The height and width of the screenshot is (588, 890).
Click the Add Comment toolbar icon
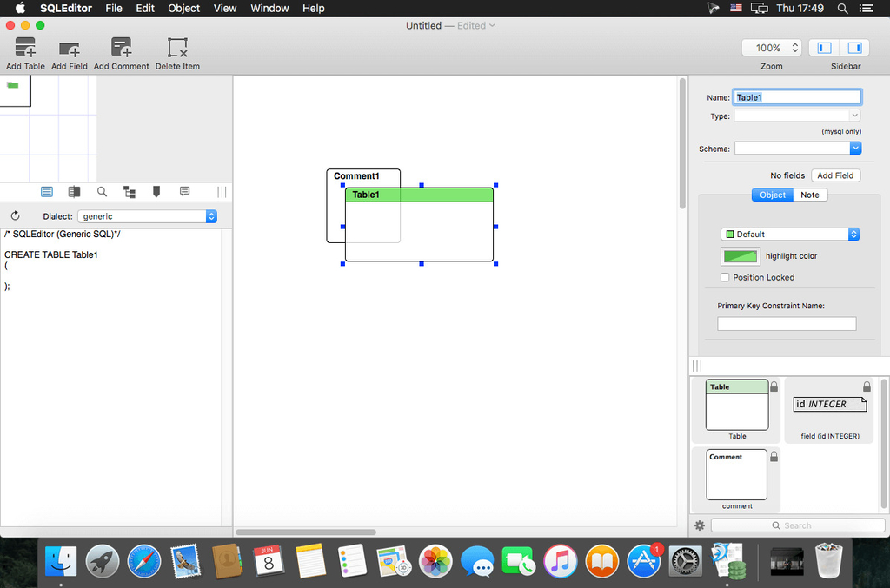[121, 48]
